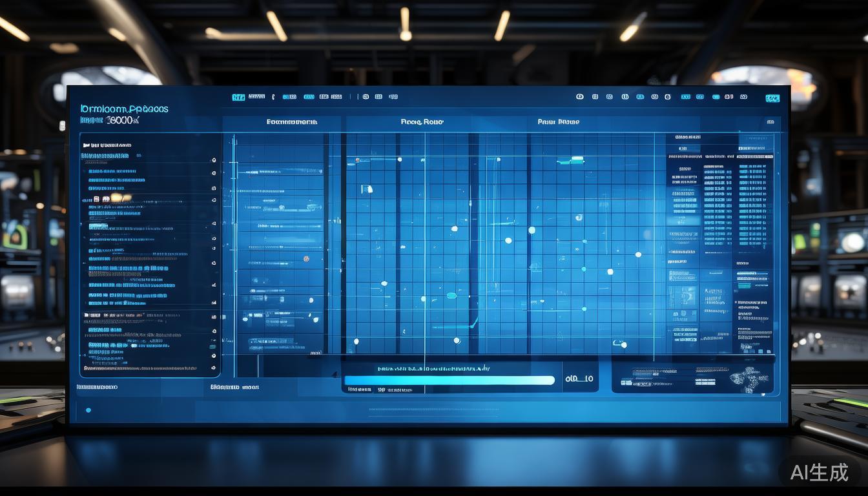Select the white flag marker in the grid
This screenshot has height=496, width=868.
click(367, 189)
